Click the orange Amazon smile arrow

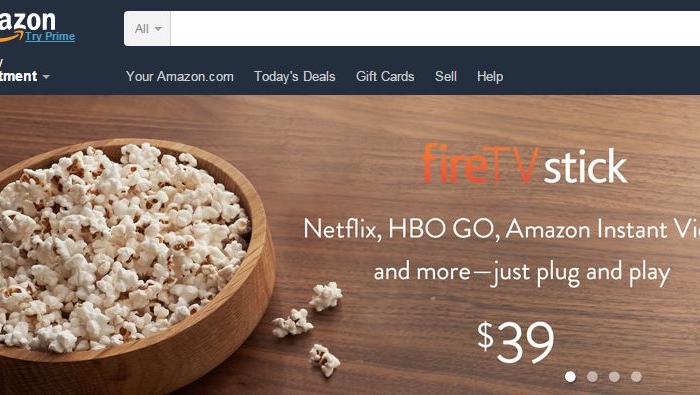(11, 38)
